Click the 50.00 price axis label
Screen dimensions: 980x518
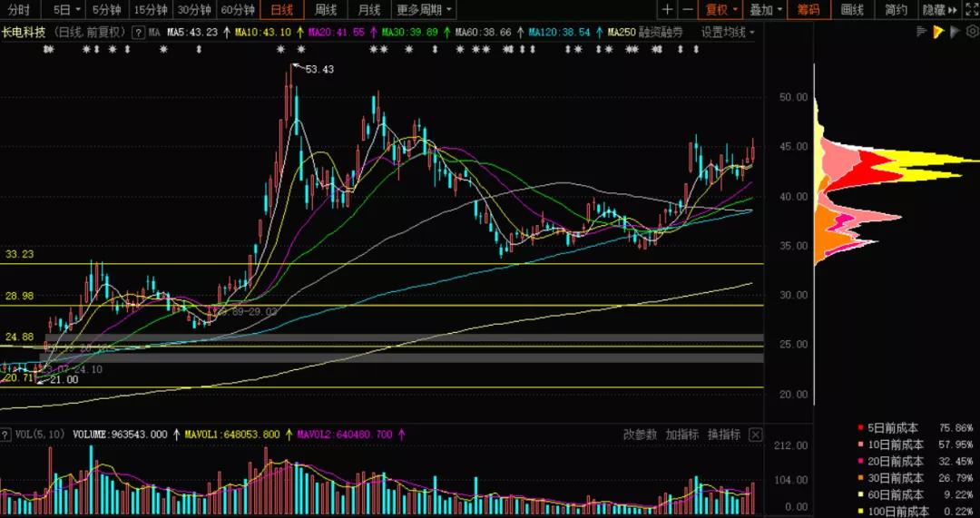coord(794,97)
